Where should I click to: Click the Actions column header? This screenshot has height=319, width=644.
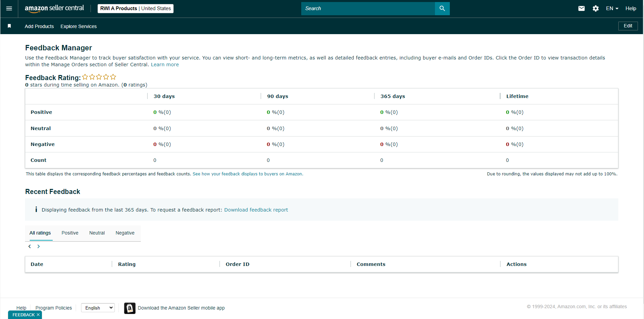click(x=516, y=264)
